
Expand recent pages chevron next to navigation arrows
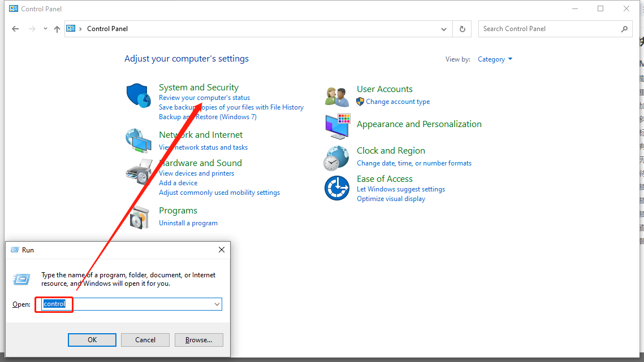45,28
